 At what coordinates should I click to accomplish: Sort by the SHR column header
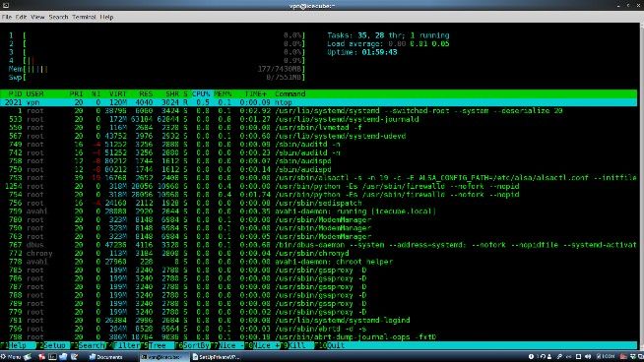tap(172, 94)
